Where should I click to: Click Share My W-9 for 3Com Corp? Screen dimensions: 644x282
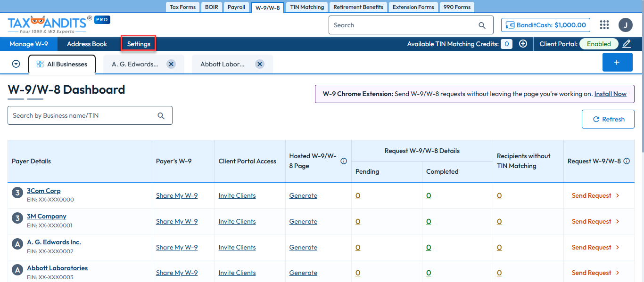coord(177,195)
